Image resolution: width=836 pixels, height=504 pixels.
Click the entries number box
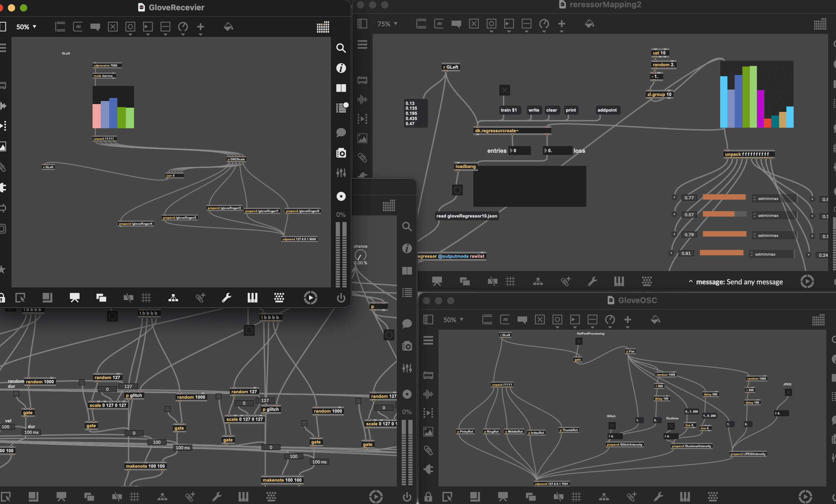click(520, 151)
